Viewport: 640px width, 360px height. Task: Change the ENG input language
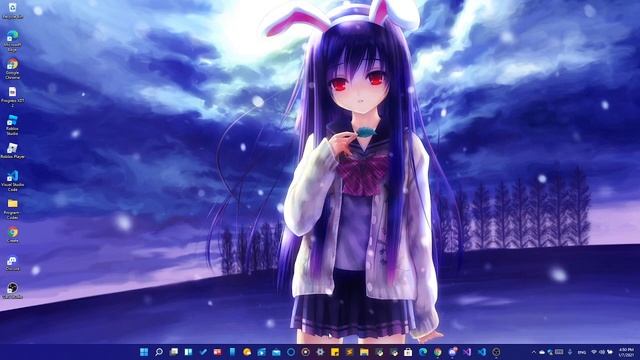582,352
